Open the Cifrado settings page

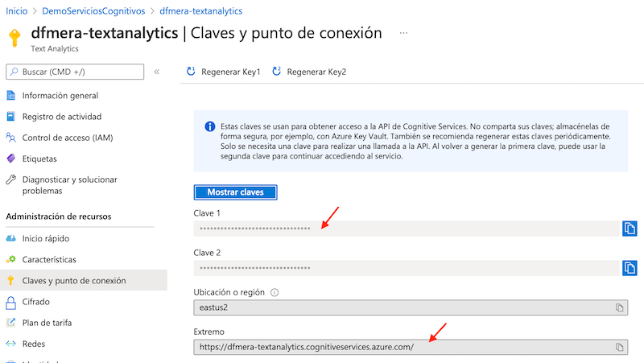pos(36,302)
